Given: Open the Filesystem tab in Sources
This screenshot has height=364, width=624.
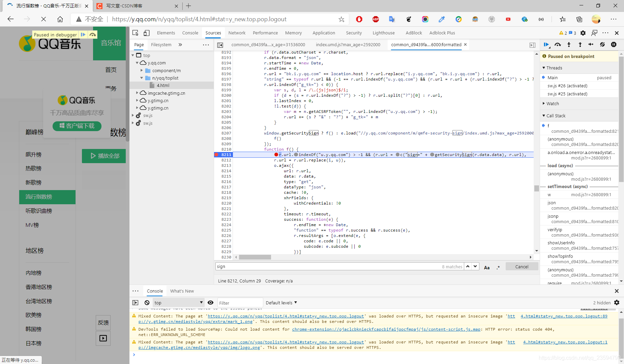Looking at the screenshot, I should click(x=161, y=44).
